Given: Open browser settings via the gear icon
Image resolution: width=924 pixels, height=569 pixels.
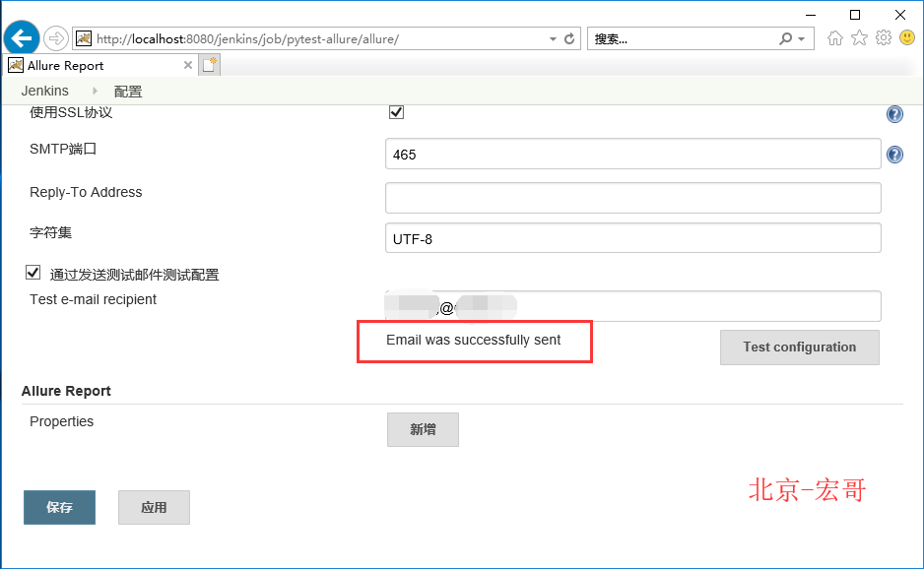Looking at the screenshot, I should (883, 38).
